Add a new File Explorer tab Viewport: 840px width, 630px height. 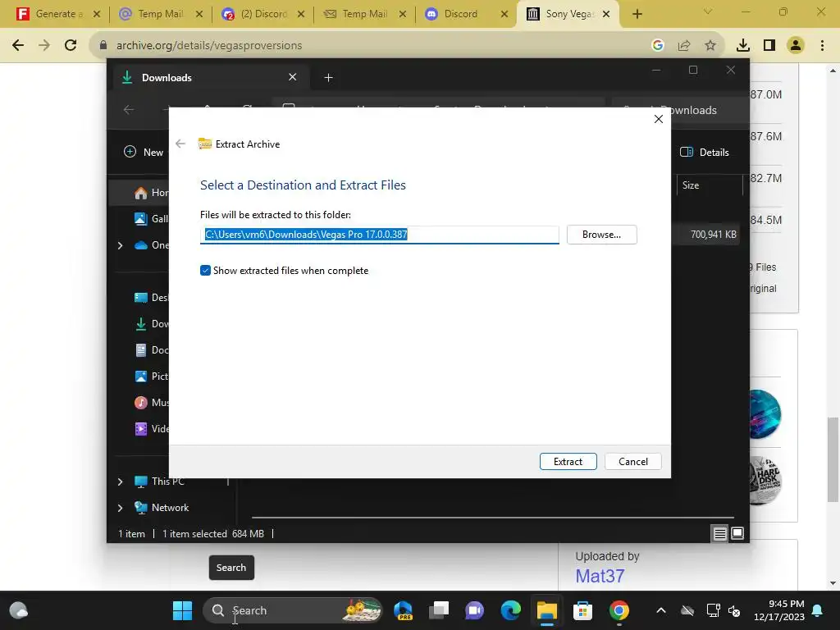[328, 78]
